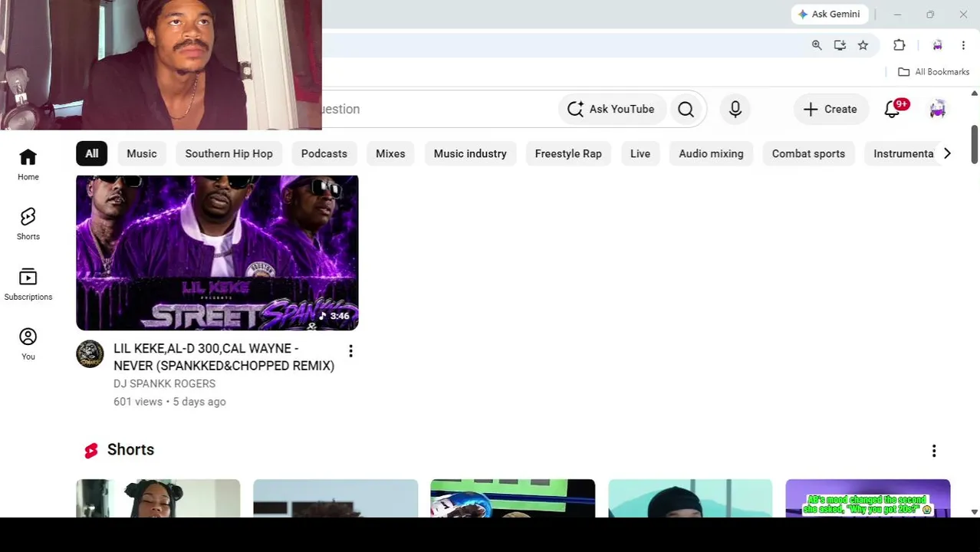Select the Podcasts chip
This screenshot has height=552, width=980.
point(324,153)
